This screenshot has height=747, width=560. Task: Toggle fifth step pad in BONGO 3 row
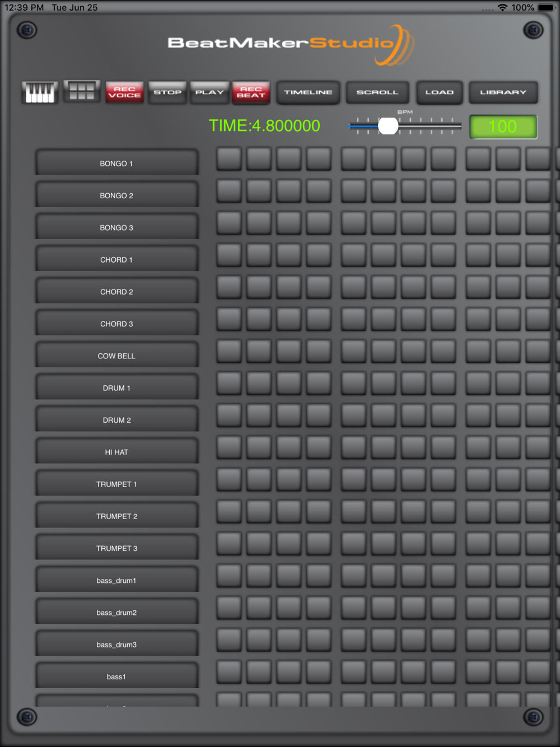[x=353, y=223]
